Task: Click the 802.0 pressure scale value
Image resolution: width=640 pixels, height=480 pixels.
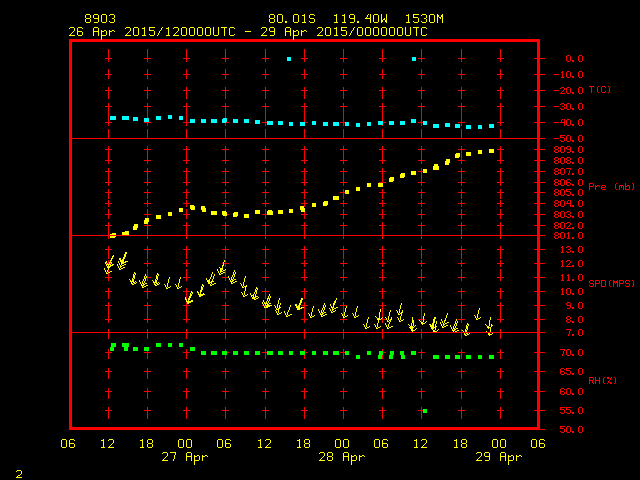Action: 569,226
